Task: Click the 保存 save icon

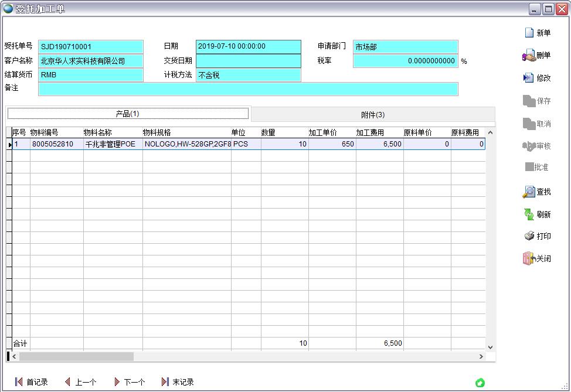Action: [x=540, y=100]
